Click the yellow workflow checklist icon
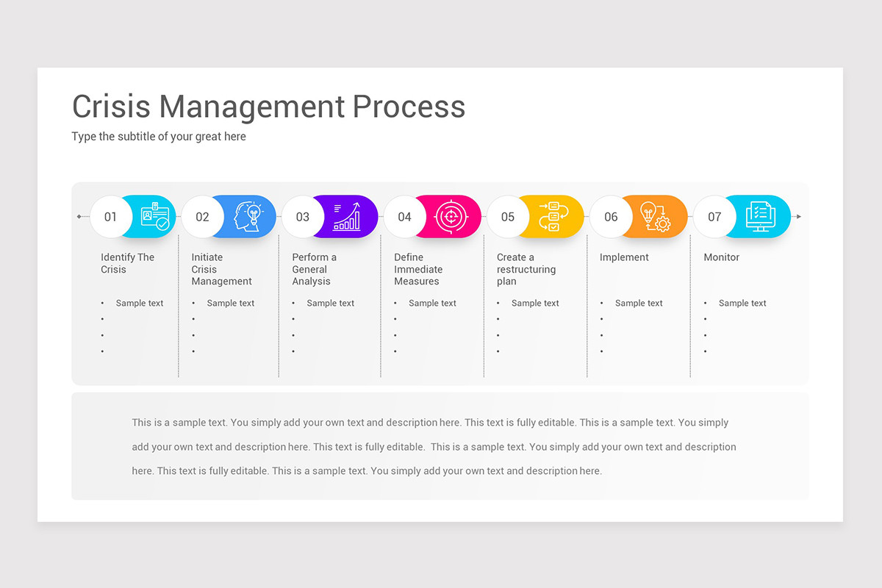882x588 pixels. 553,217
